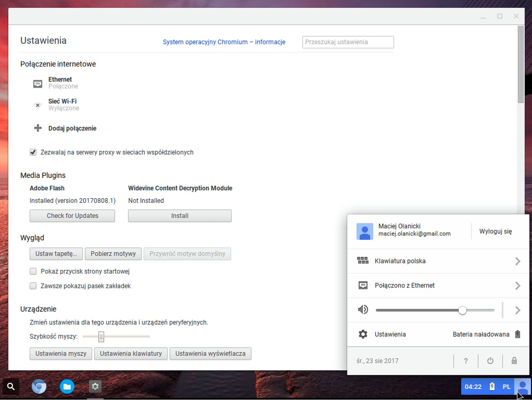Focus the Przeszukaj ustawienia search field
532x400 pixels.
[348, 42]
